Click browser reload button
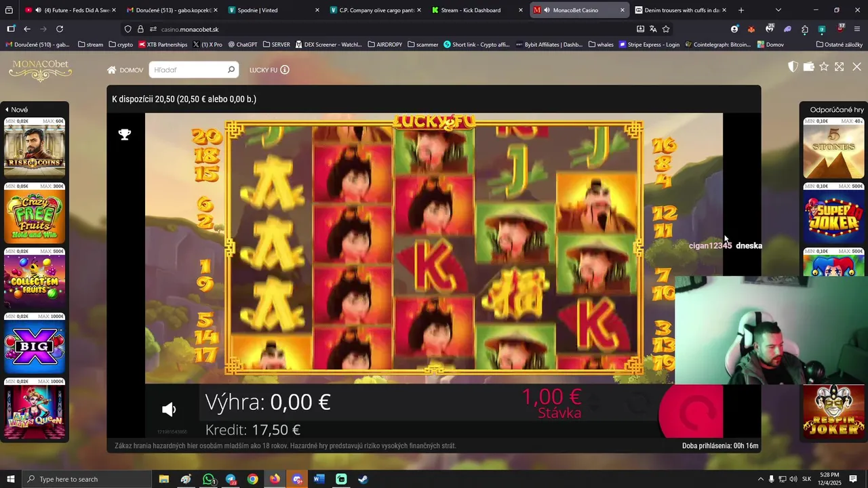The height and width of the screenshot is (488, 868). [x=60, y=29]
